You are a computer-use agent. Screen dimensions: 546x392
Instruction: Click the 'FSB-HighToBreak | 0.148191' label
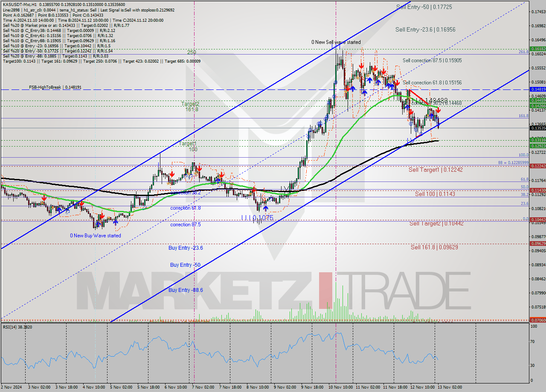click(x=55, y=87)
